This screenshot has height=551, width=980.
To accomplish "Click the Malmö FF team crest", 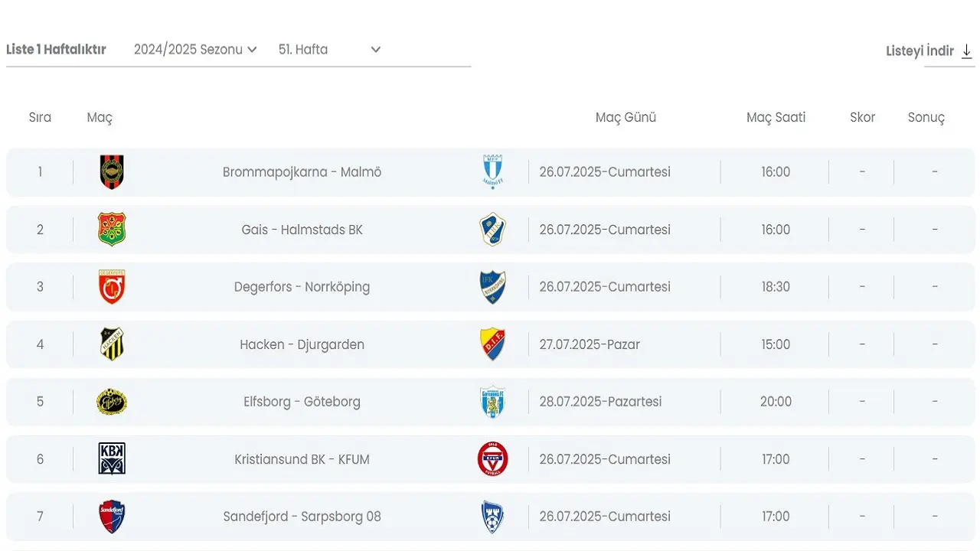I will coord(492,172).
